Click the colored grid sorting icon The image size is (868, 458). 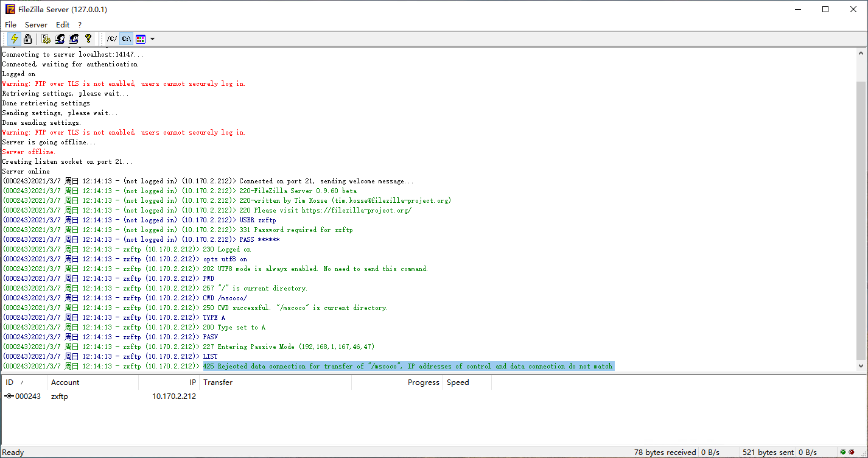(x=141, y=39)
